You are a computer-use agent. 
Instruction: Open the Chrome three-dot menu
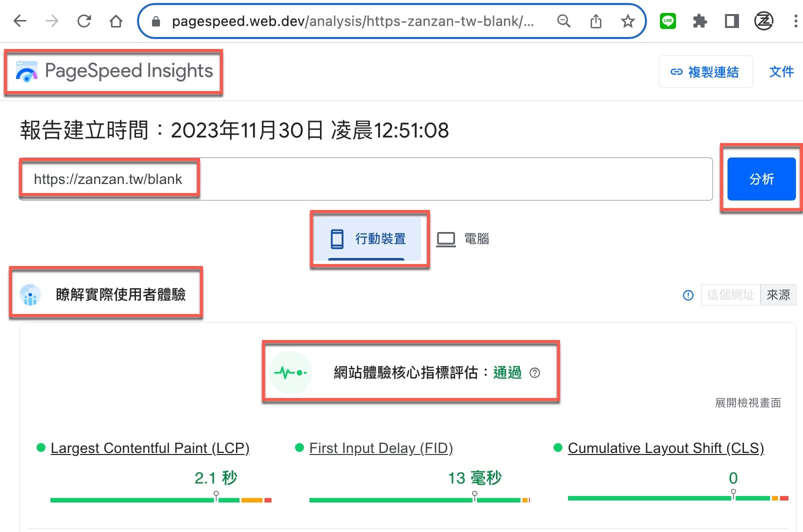795,21
